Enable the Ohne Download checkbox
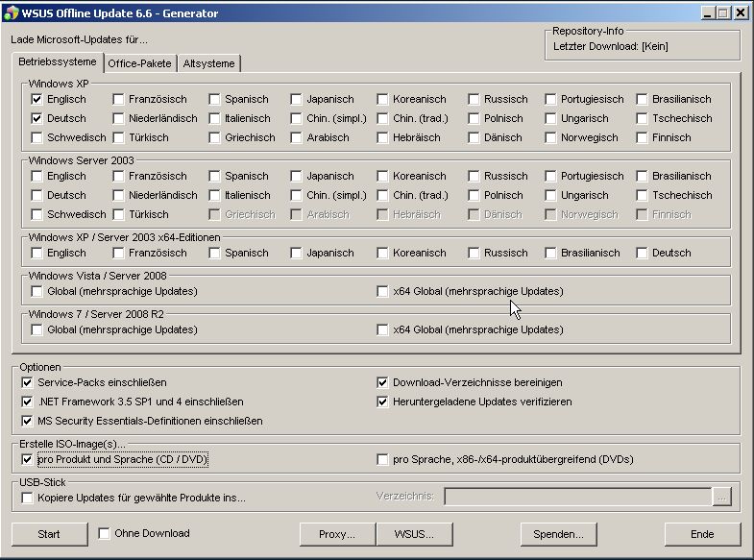The width and height of the screenshot is (754, 560). point(104,533)
